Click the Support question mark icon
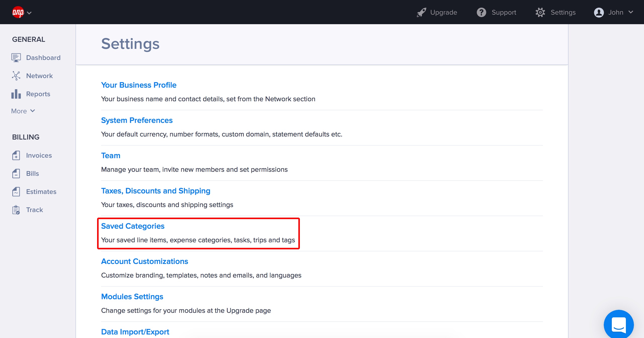Screen dimensions: 644x338 [481, 12]
